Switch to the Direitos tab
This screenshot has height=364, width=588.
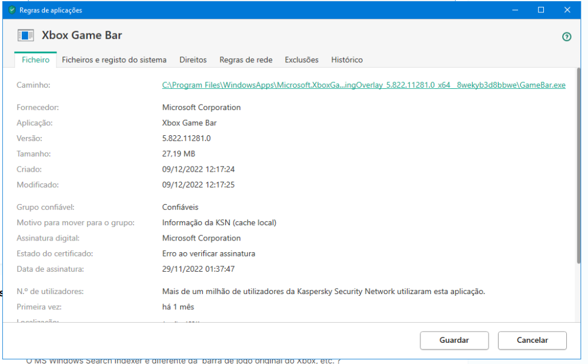193,59
